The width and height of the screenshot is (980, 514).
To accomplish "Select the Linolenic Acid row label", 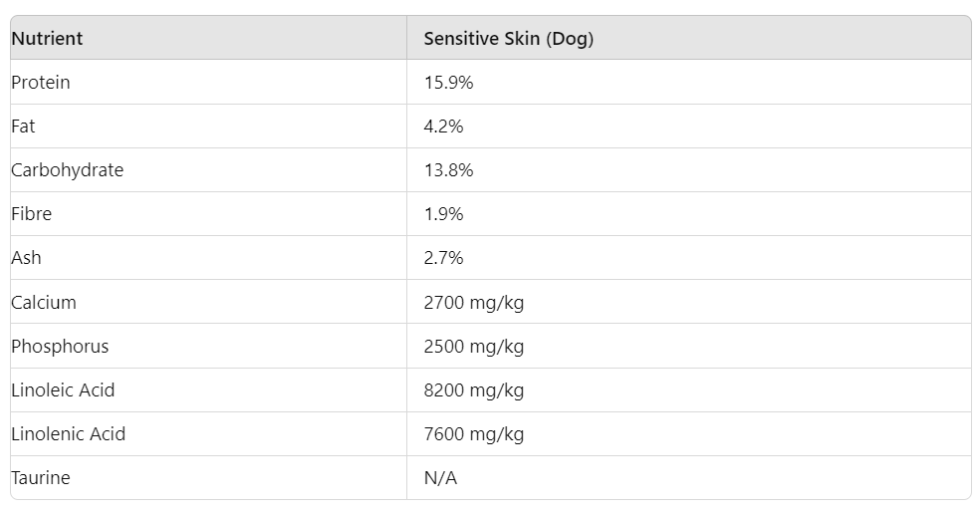I will 68,434.
